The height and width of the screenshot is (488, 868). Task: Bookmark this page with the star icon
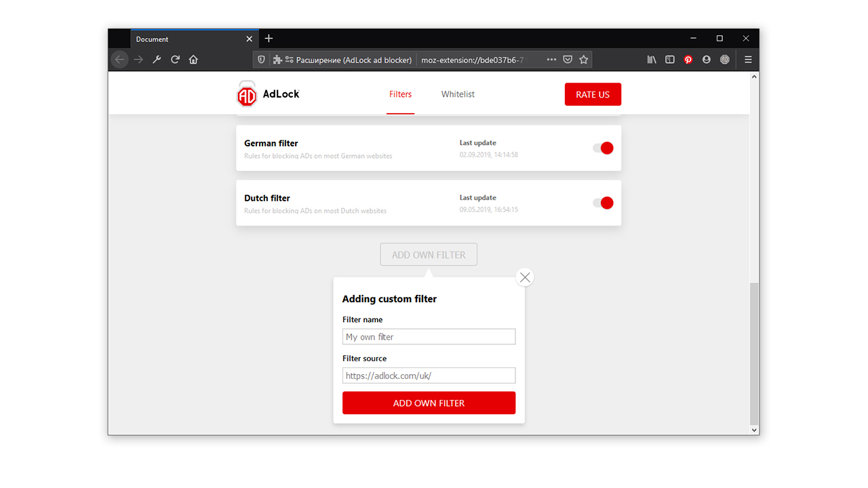(584, 60)
